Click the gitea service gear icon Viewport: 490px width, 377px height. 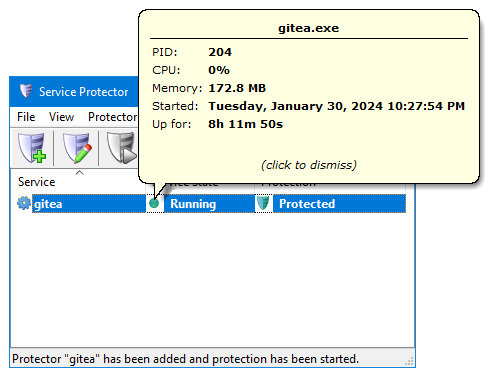point(24,203)
